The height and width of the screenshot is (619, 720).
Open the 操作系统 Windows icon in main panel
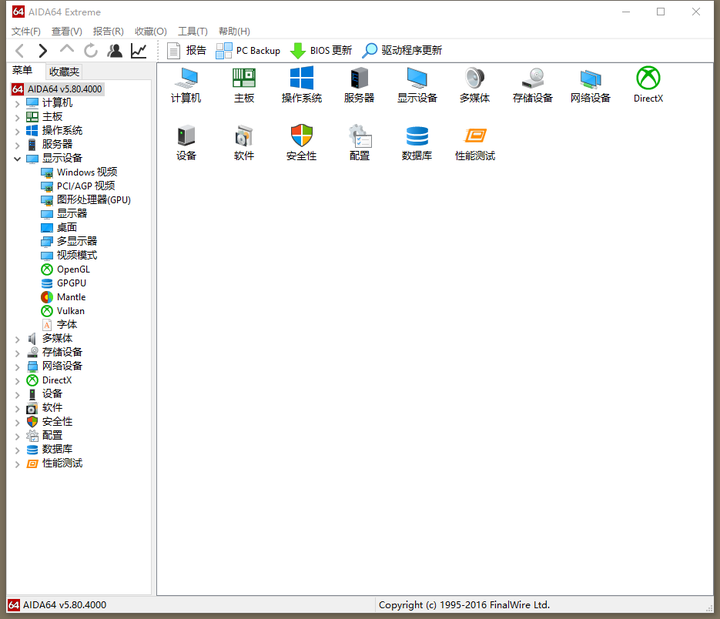click(x=301, y=79)
